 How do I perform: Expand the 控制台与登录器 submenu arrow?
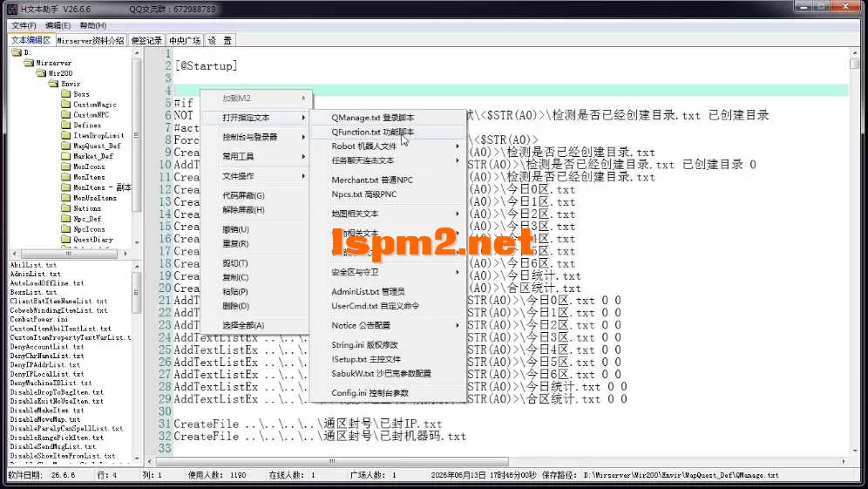tap(303, 137)
